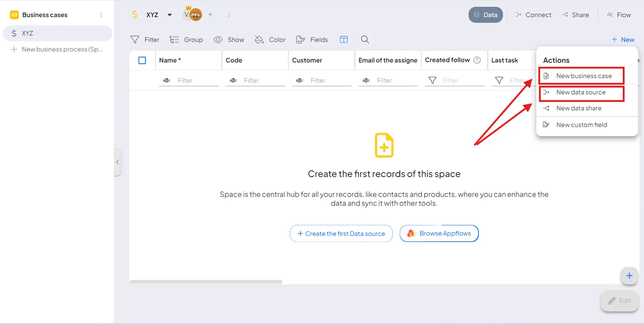Click the Created follow help icon
Image resolution: width=644 pixels, height=325 pixels.
click(x=477, y=60)
